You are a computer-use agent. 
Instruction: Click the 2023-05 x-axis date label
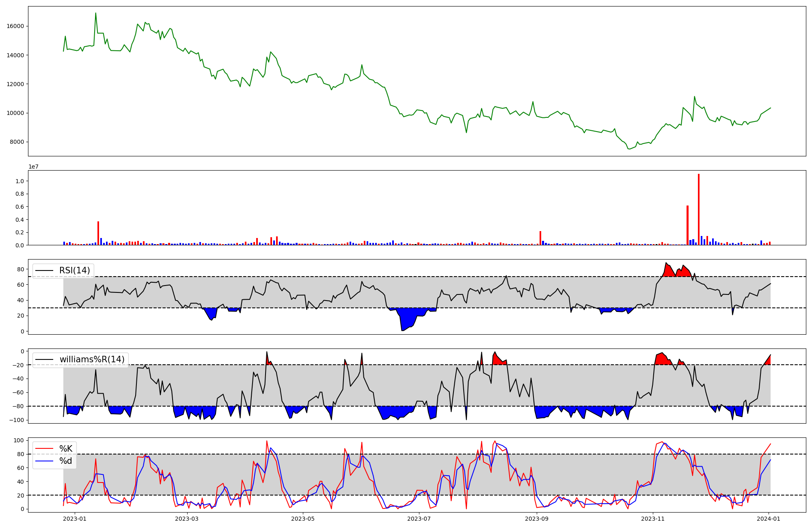tap(303, 519)
